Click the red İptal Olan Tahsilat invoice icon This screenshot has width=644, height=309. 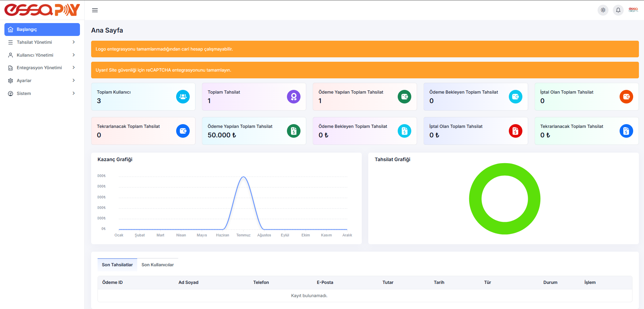[x=515, y=131]
